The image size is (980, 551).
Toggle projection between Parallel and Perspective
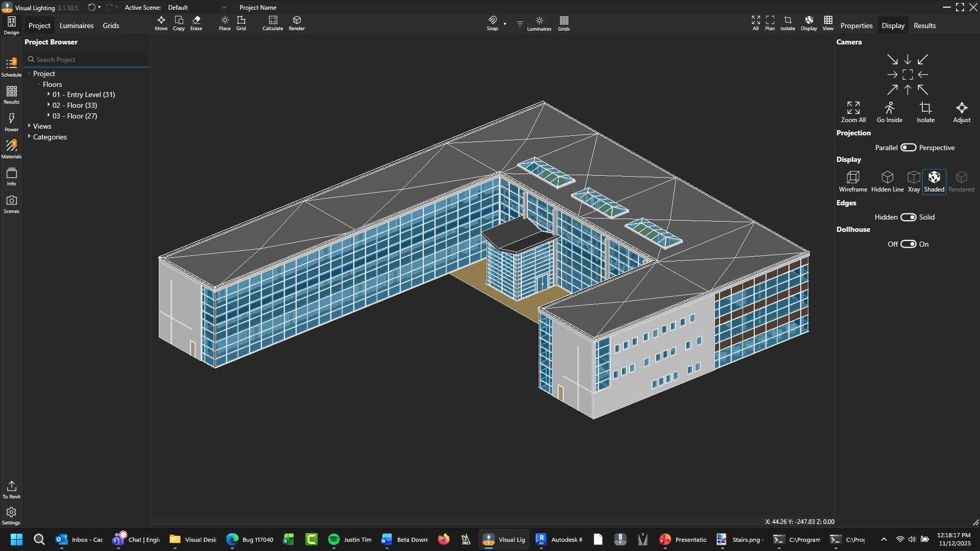coord(908,148)
